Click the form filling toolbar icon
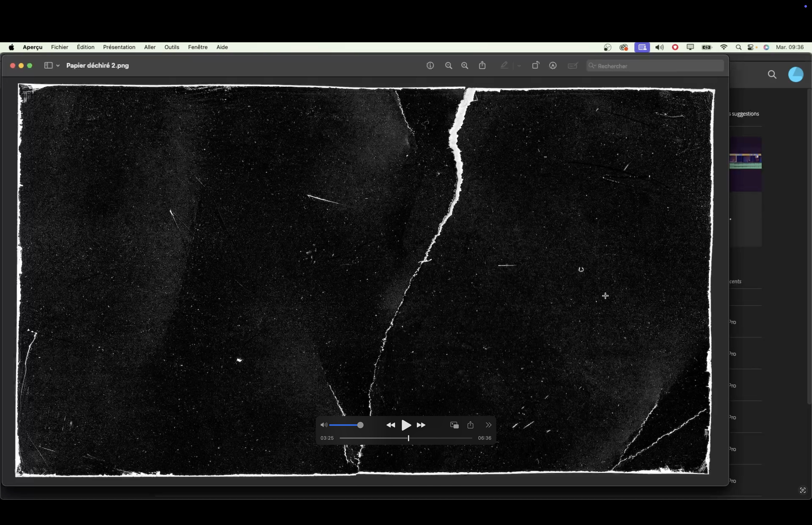Image resolution: width=812 pixels, height=525 pixels. (573, 66)
